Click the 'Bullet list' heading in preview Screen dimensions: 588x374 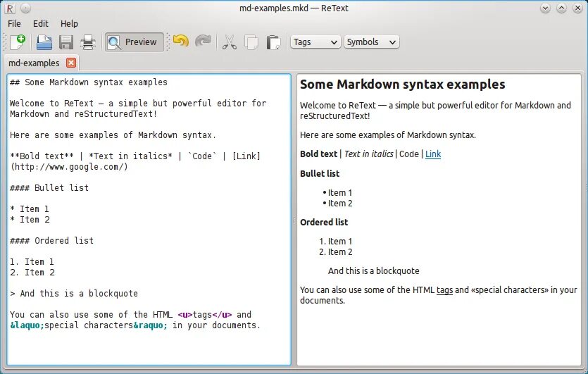[320, 174]
